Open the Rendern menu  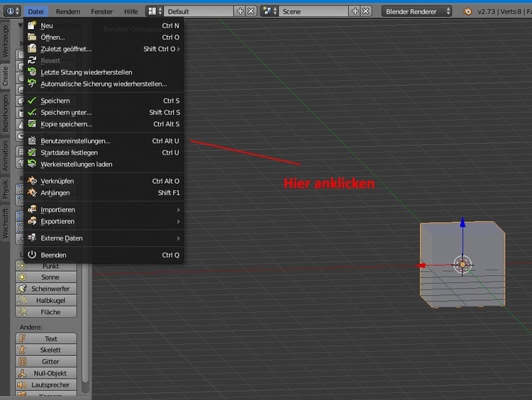click(68, 11)
